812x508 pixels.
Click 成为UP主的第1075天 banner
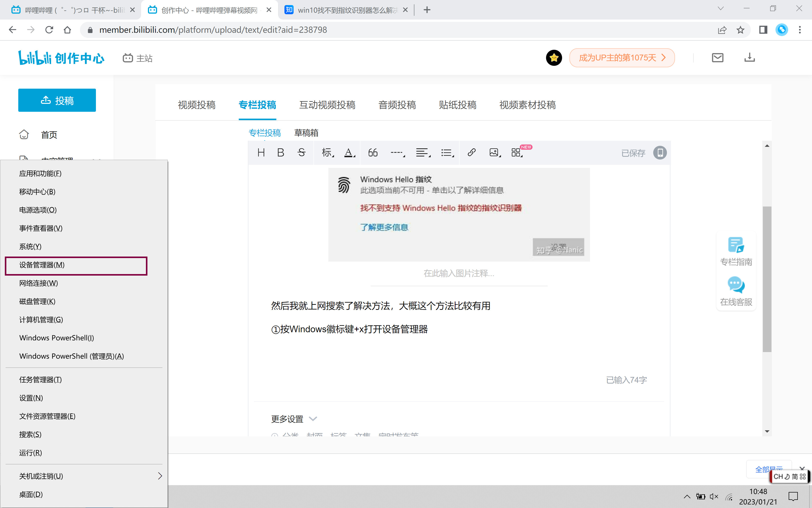click(x=622, y=58)
